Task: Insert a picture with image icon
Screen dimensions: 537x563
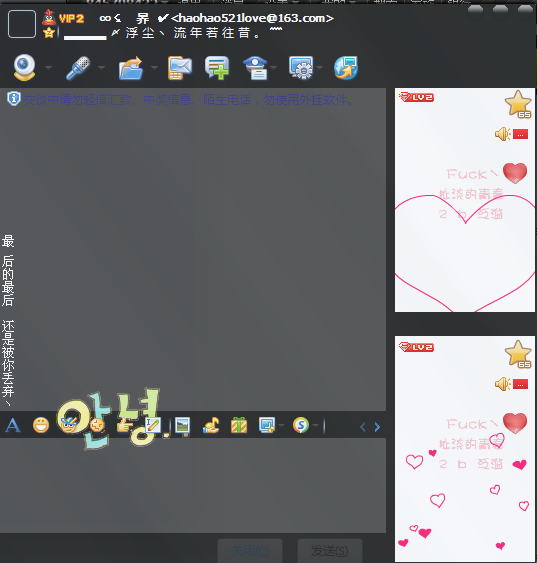Action: pyautogui.click(x=182, y=425)
